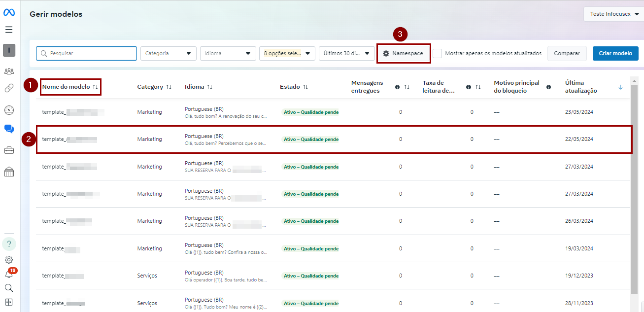Select the chat messages sidebar icon
Image resolution: width=644 pixels, height=312 pixels.
tap(9, 129)
